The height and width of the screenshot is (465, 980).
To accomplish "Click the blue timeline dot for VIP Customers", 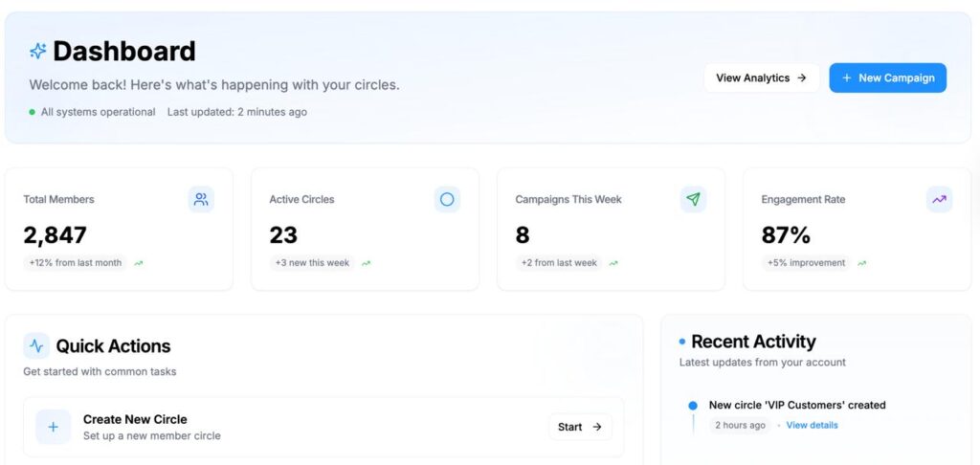I will pyautogui.click(x=693, y=405).
